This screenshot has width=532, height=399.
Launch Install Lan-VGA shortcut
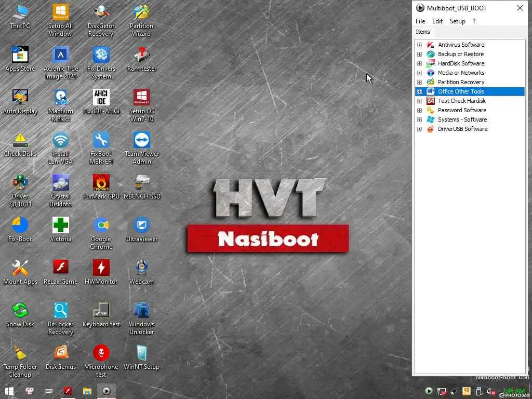pyautogui.click(x=60, y=149)
